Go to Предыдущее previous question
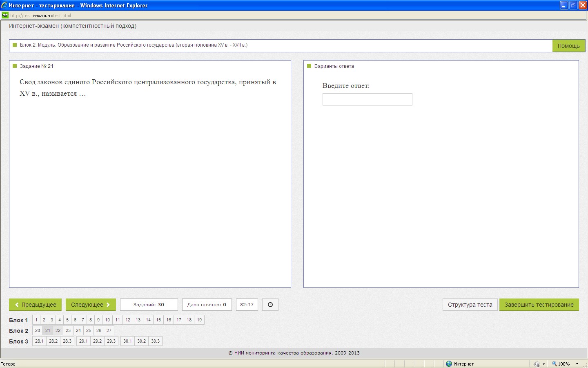The height and width of the screenshot is (368, 588). (36, 305)
